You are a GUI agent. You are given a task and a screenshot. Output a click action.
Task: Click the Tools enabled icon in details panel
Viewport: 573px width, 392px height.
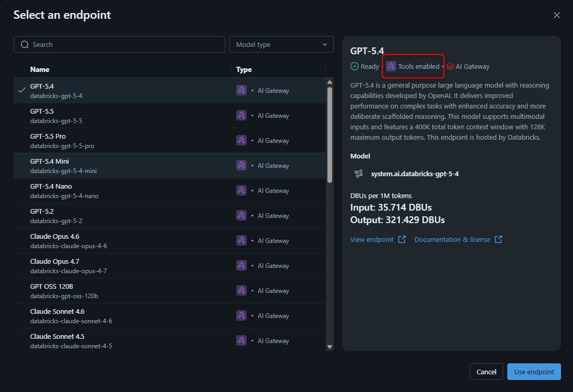click(391, 66)
